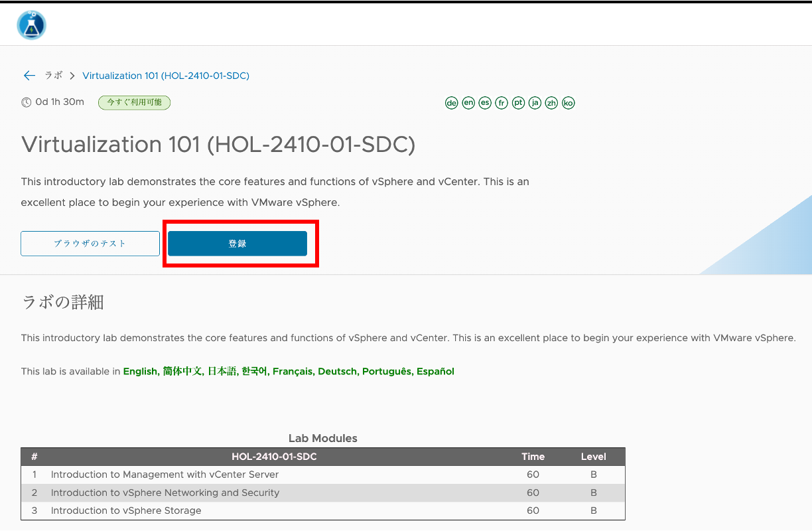Image resolution: width=812 pixels, height=531 pixels.
Task: Select 'Introduction to vSphere Storage' row
Action: 323,510
